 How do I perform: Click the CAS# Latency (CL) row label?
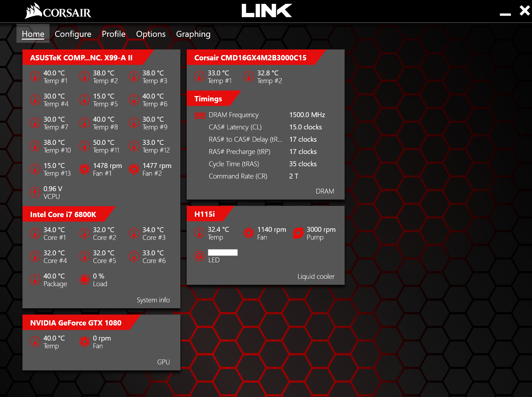[235, 127]
